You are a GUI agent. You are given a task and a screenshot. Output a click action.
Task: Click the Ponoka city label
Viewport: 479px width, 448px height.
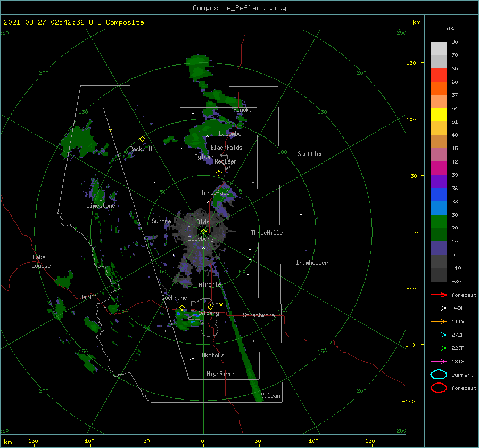point(243,110)
